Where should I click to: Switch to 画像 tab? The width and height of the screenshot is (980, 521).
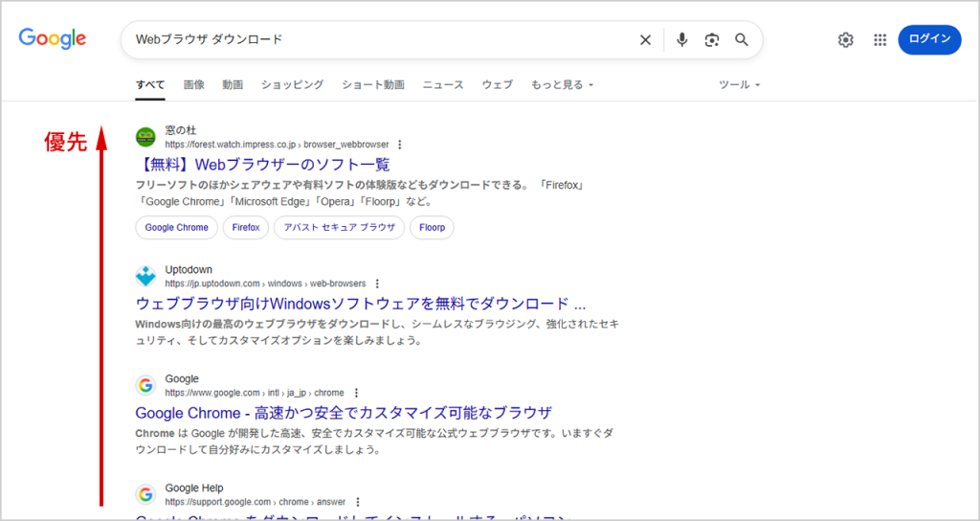193,84
